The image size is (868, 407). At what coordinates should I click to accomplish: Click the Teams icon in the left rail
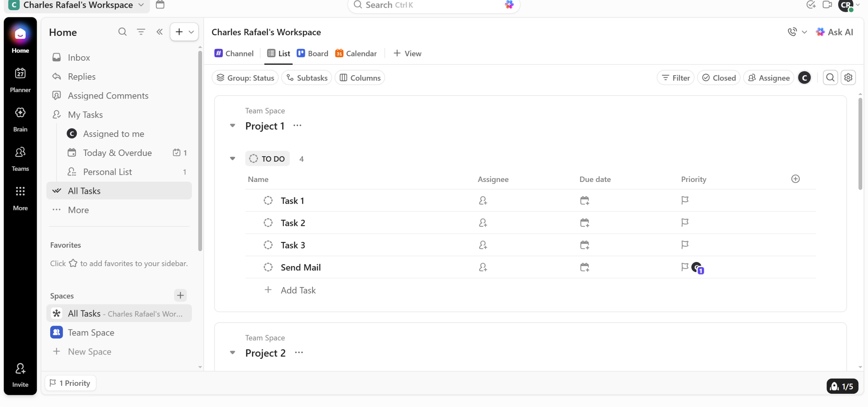coord(20,159)
